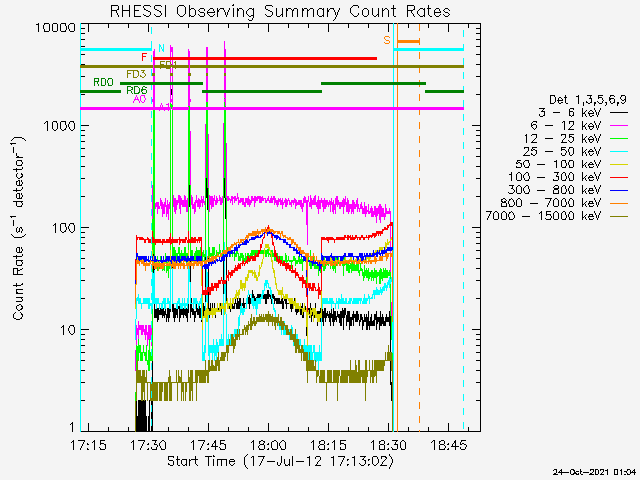Click the timestamp '24-Oct-2021 01:04'

point(594,472)
